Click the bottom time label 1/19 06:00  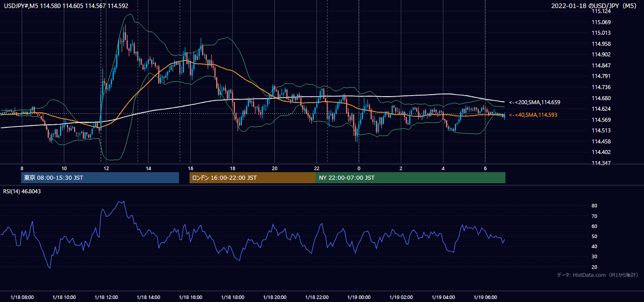point(485,297)
